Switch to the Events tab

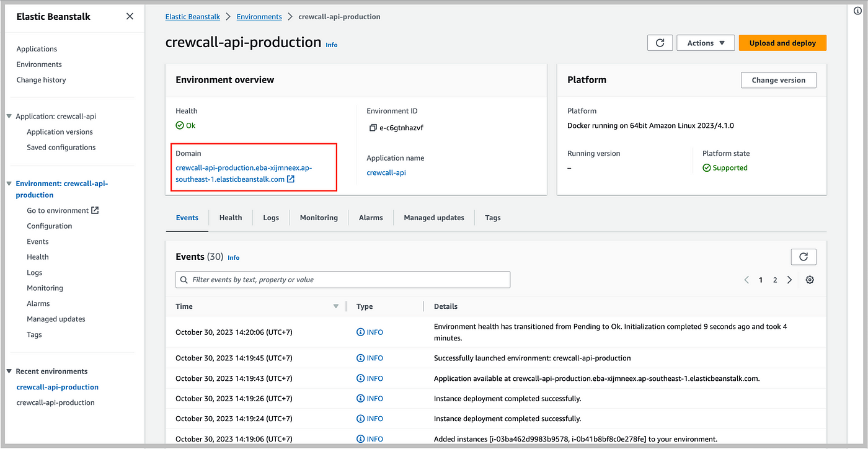[187, 218]
